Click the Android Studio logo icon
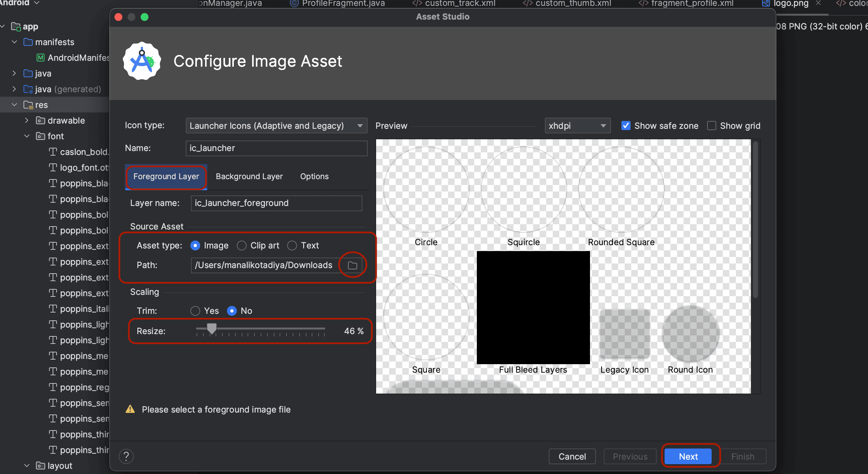 coord(142,61)
